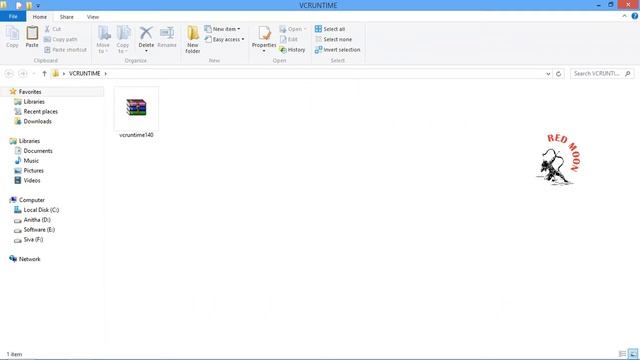The image size is (640, 360).
Task: Open recent locations dropdown arrow
Action: pos(34,73)
